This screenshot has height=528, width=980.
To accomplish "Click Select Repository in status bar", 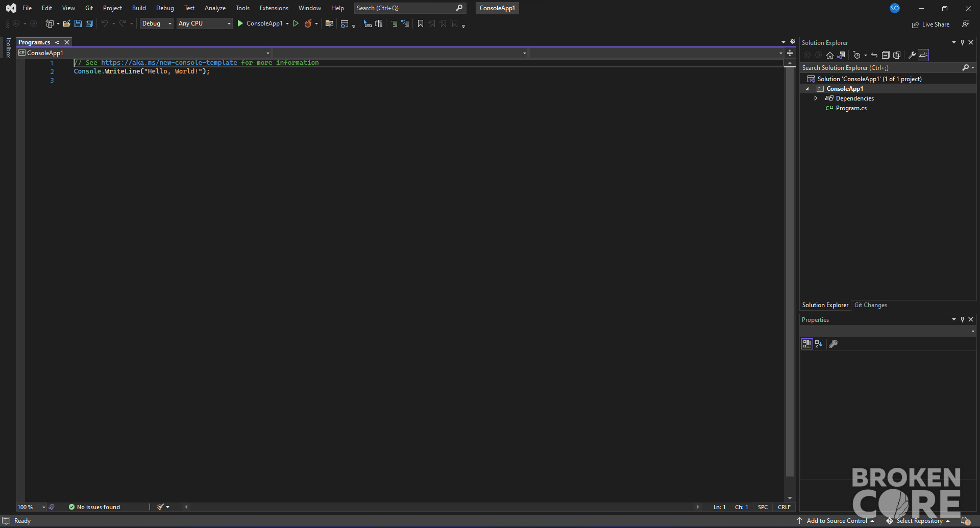I will [x=919, y=521].
